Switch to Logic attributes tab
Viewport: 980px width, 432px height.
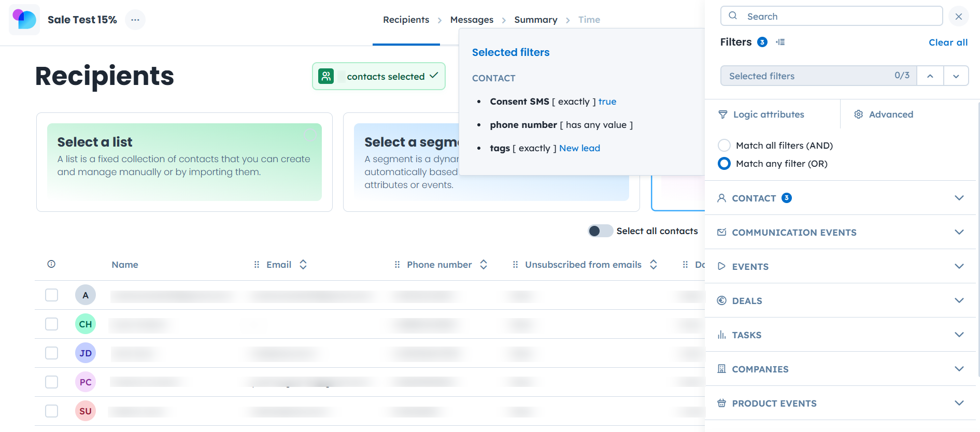[761, 114]
